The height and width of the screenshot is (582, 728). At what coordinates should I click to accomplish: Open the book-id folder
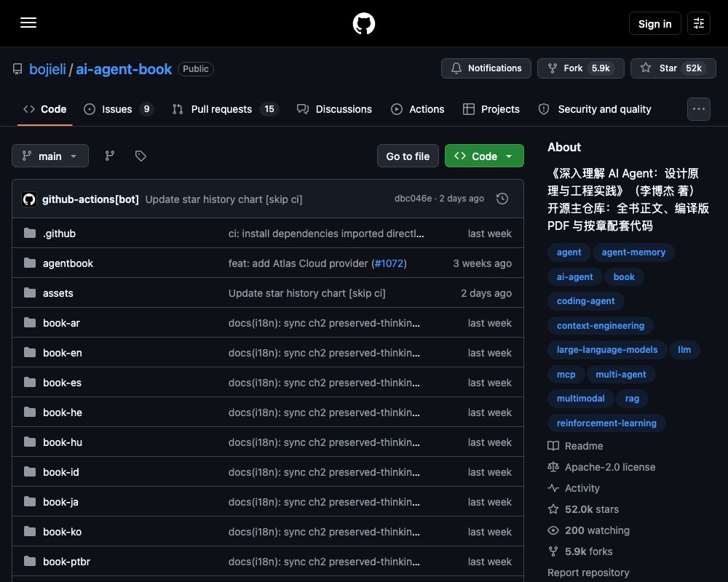tap(61, 472)
